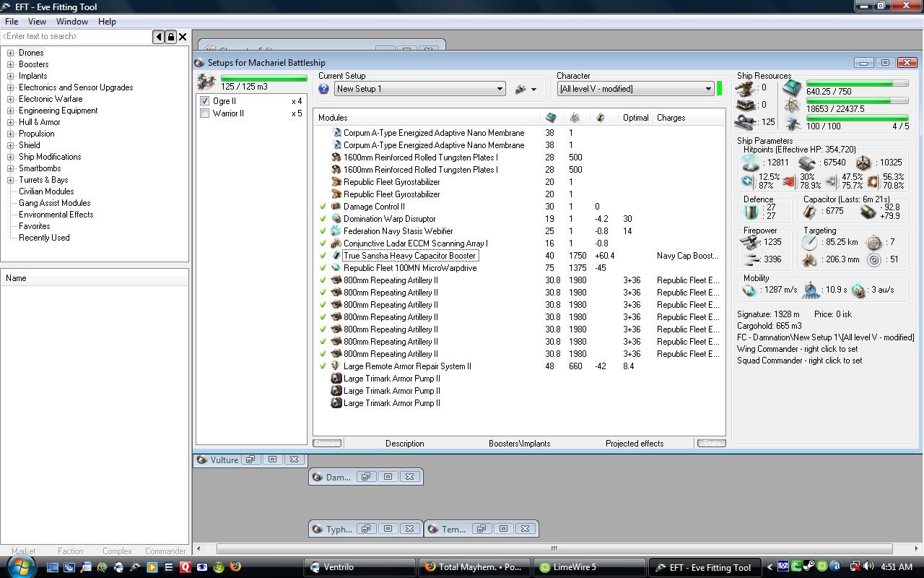The height and width of the screenshot is (578, 924).
Task: Switch to the Projected effects tab
Action: [635, 444]
